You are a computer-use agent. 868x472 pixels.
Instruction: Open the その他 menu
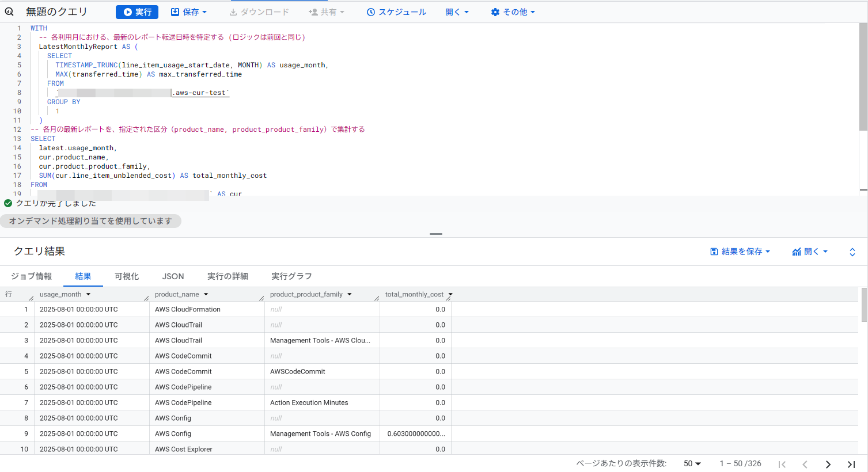point(512,11)
